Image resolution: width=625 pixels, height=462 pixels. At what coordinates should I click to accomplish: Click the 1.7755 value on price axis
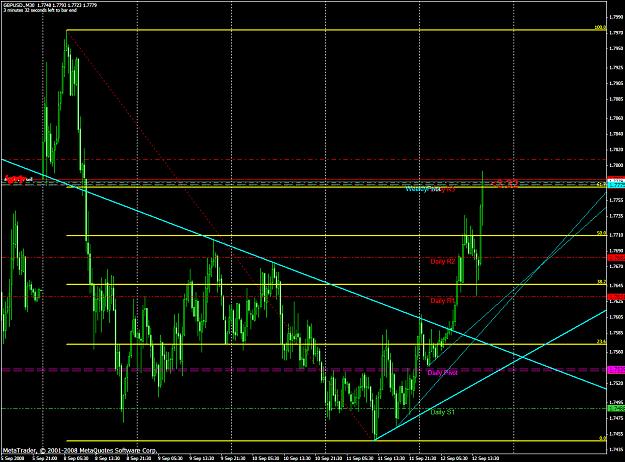pos(616,200)
